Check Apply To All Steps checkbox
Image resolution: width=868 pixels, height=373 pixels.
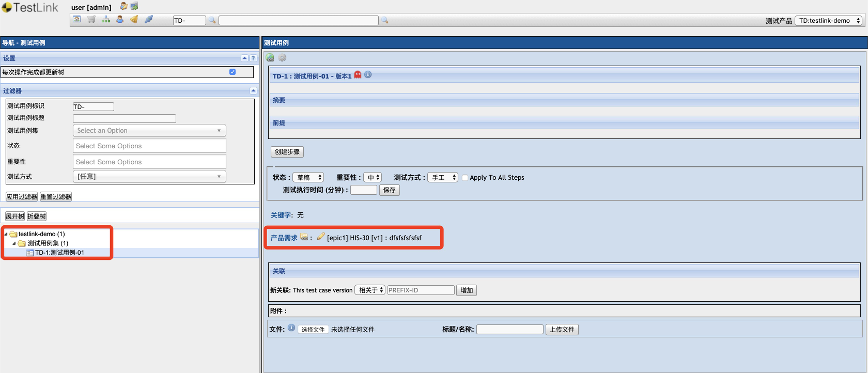point(465,178)
